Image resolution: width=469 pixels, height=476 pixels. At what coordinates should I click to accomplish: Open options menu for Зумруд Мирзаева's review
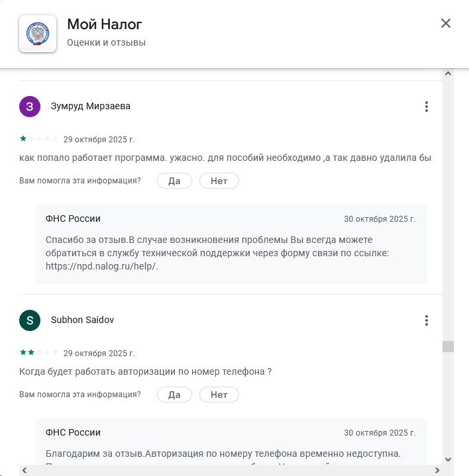[427, 107]
